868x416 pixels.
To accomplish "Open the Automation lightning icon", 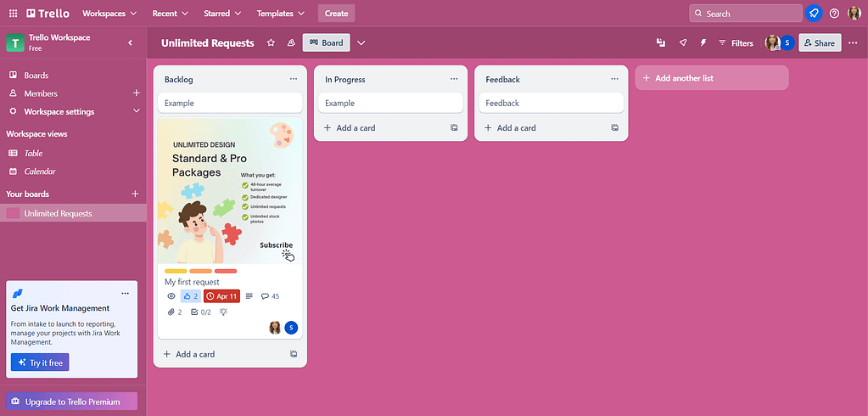I will (703, 42).
